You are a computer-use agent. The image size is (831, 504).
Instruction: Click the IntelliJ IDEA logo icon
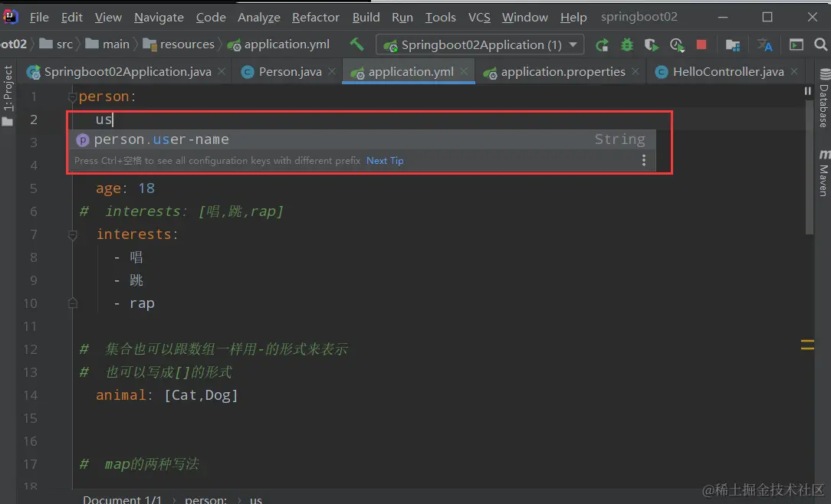pyautogui.click(x=10, y=16)
